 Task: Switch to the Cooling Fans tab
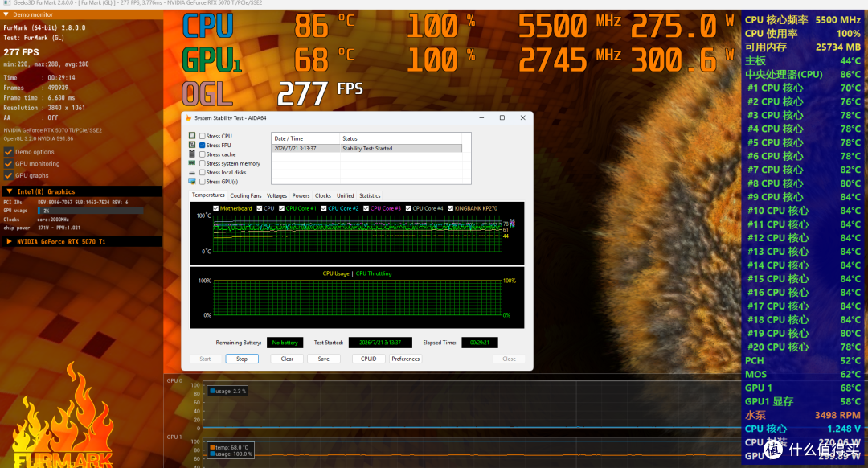[246, 195]
